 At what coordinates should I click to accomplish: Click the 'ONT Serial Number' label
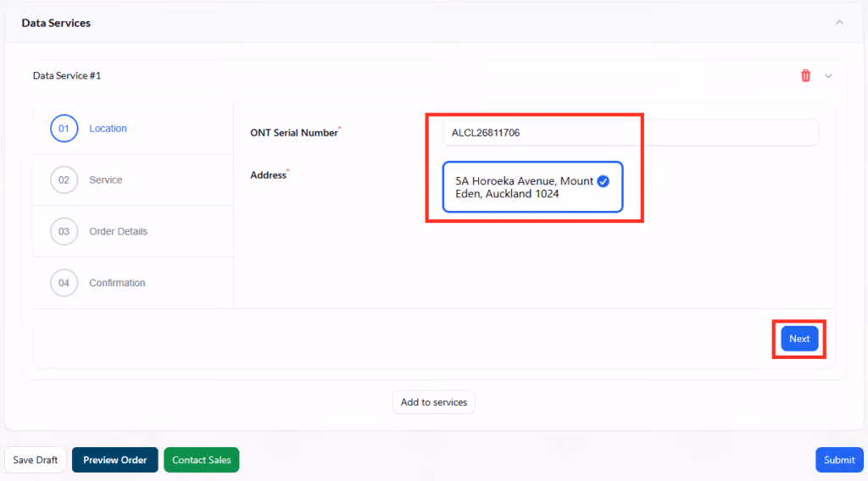click(x=294, y=133)
